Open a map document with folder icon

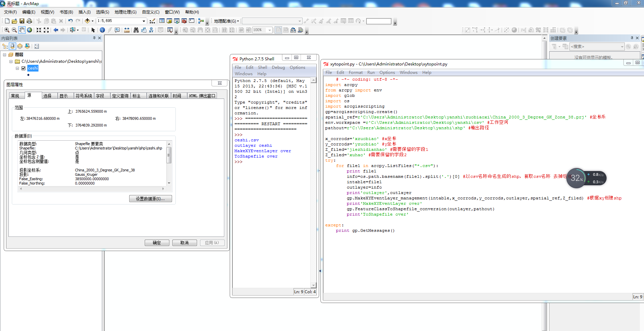(15, 21)
